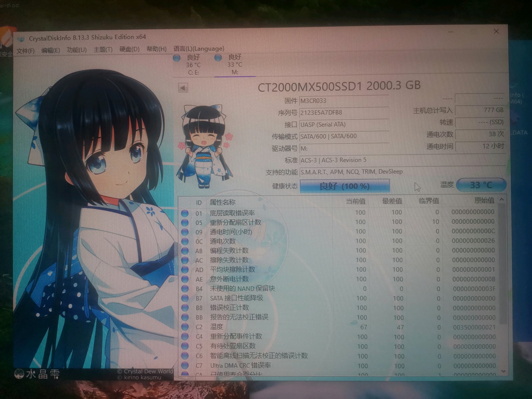Click the scroll up arrow of attribute list
The image size is (532, 399).
click(502, 199)
